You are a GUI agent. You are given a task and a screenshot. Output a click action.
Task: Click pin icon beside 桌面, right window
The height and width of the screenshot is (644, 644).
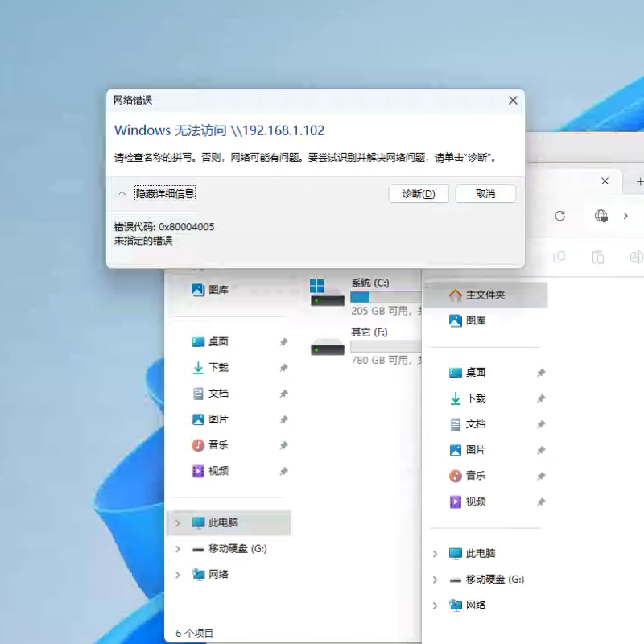[x=541, y=373]
